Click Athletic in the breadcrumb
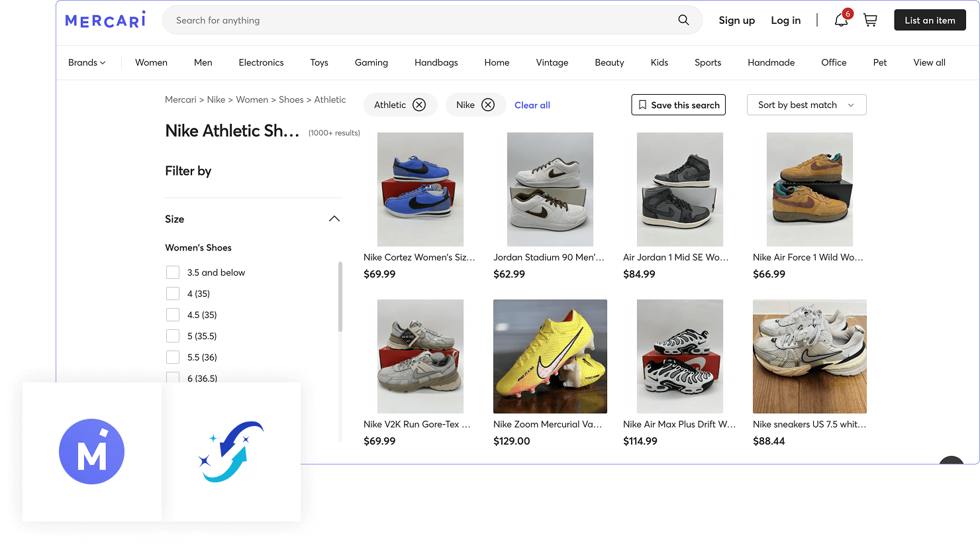Screen dimensions: 980x544 (x=330, y=99)
